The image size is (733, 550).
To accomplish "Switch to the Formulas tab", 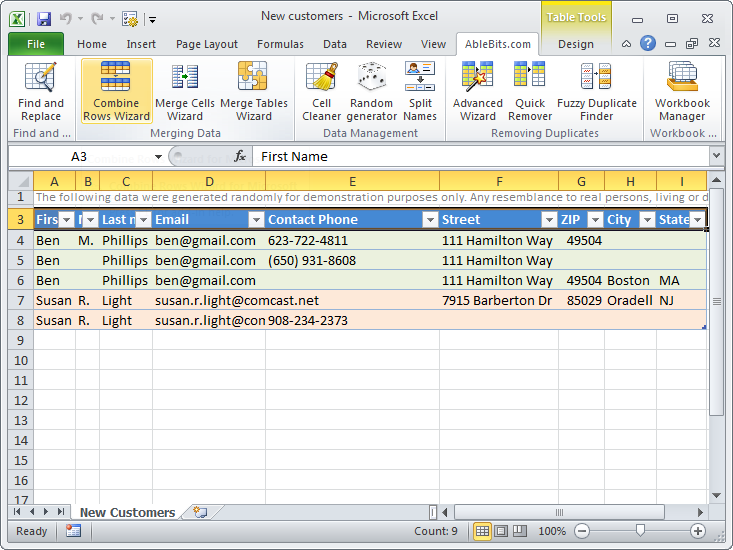I will point(280,44).
